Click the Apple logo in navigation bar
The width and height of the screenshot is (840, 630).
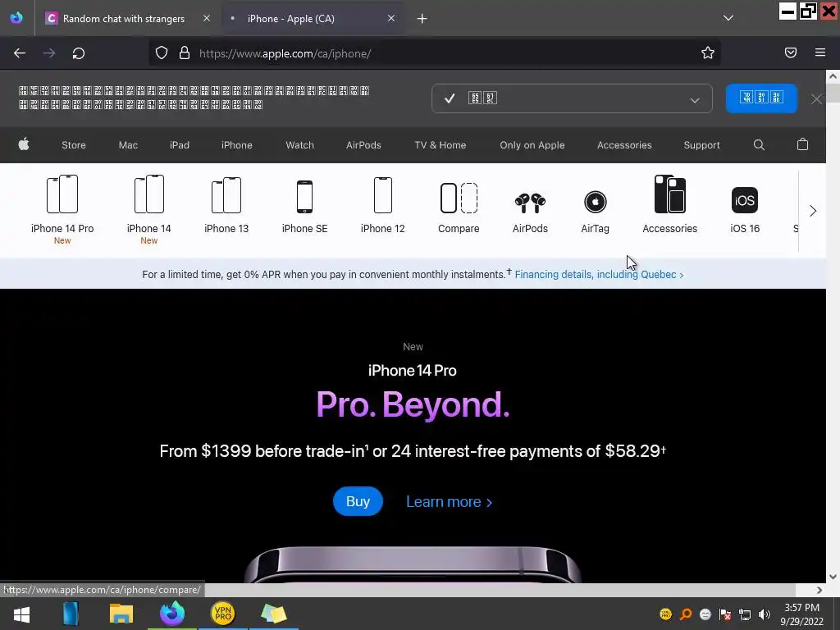pyautogui.click(x=24, y=144)
